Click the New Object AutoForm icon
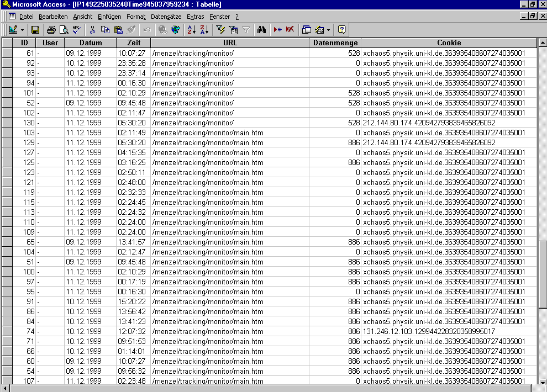The width and height of the screenshot is (547, 392). click(319, 30)
